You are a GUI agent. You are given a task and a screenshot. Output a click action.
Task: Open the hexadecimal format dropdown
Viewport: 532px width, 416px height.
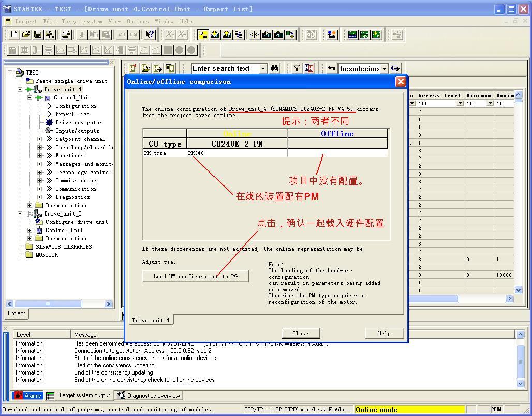click(x=384, y=69)
